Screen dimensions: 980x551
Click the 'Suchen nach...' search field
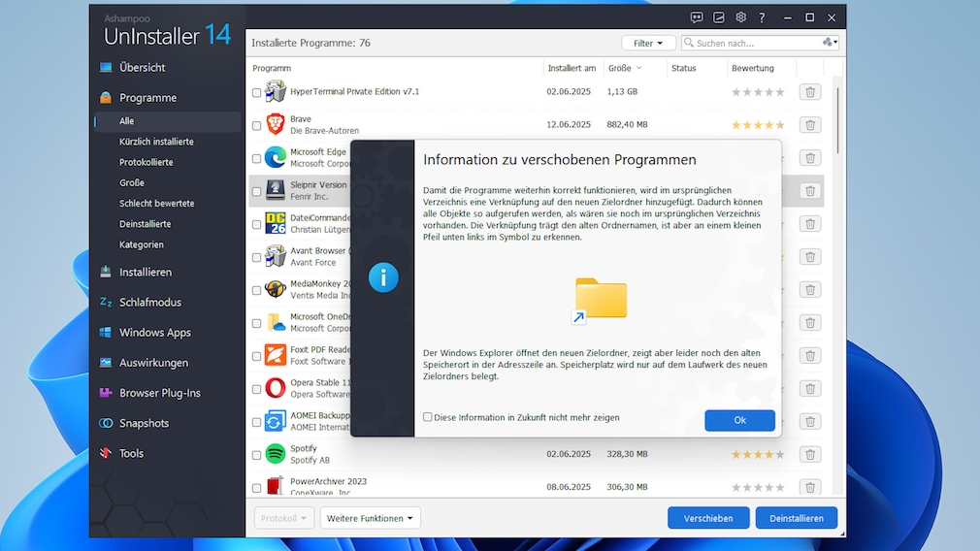pos(752,44)
